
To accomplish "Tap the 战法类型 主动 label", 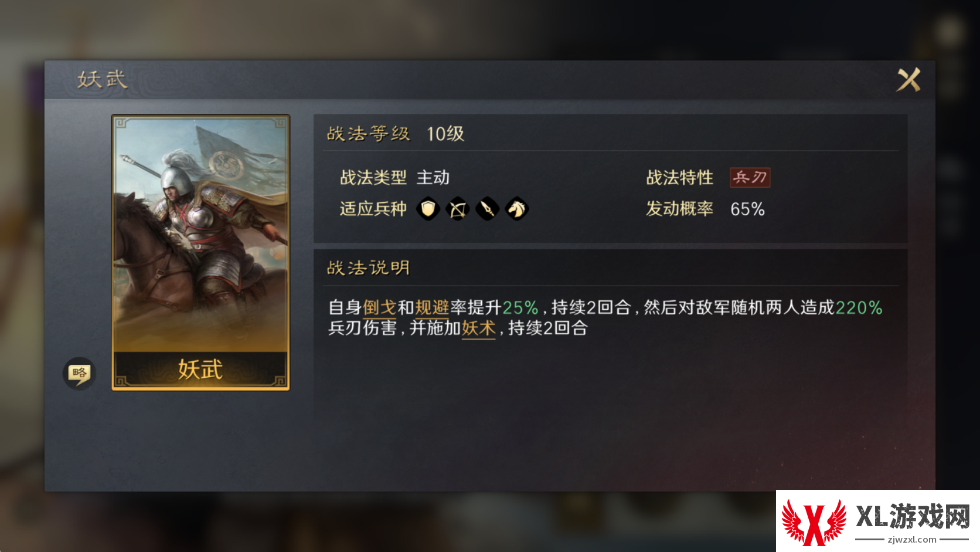I will [395, 177].
